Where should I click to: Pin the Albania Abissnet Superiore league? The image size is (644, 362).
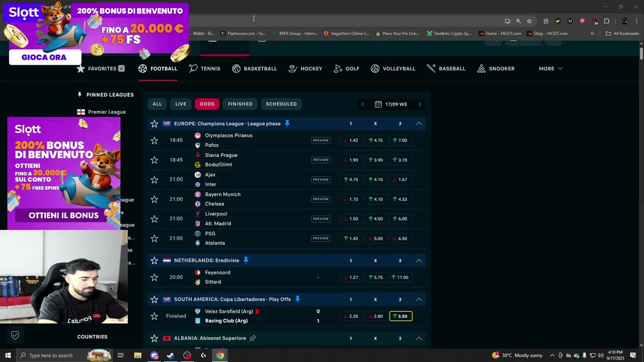pos(253,338)
